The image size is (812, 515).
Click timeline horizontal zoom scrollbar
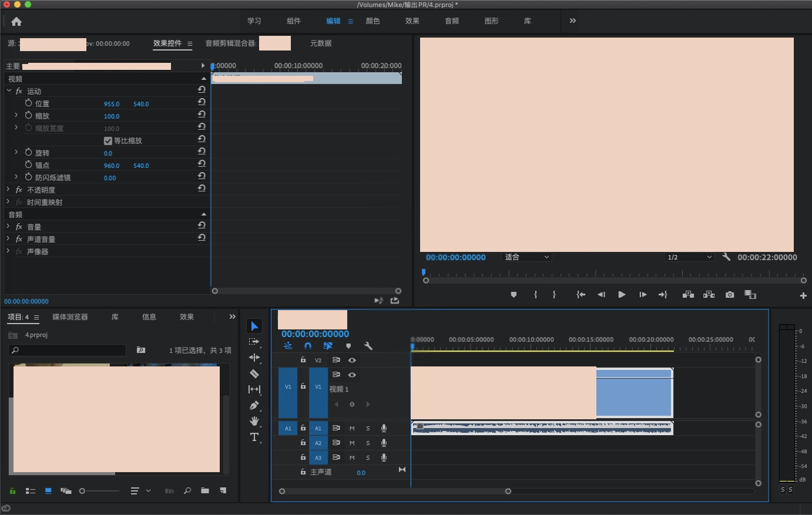point(395,491)
